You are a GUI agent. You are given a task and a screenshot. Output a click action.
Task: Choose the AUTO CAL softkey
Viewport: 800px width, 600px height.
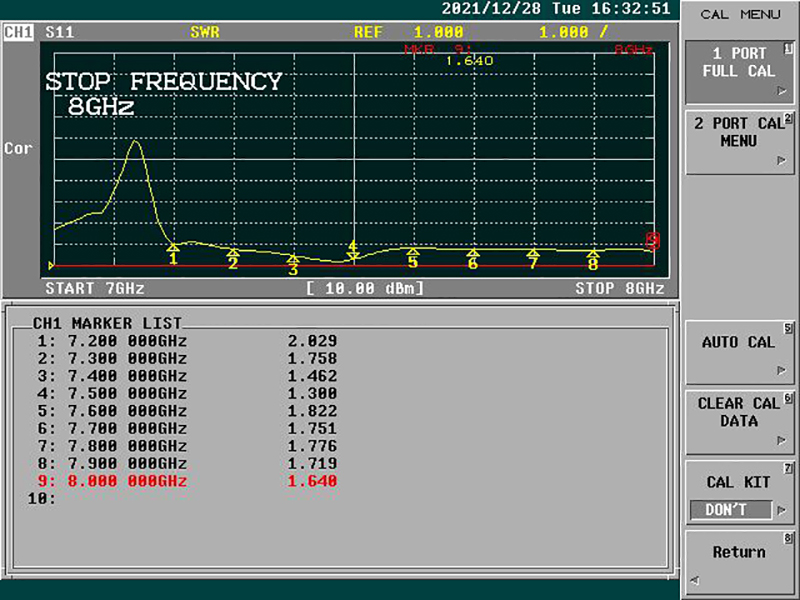[739, 352]
